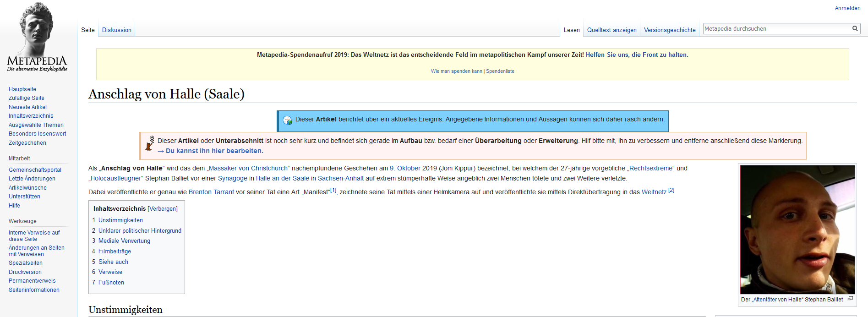The height and width of the screenshot is (317, 868).
Task: Jump to 'Siehe auch' section
Action: coord(113,262)
